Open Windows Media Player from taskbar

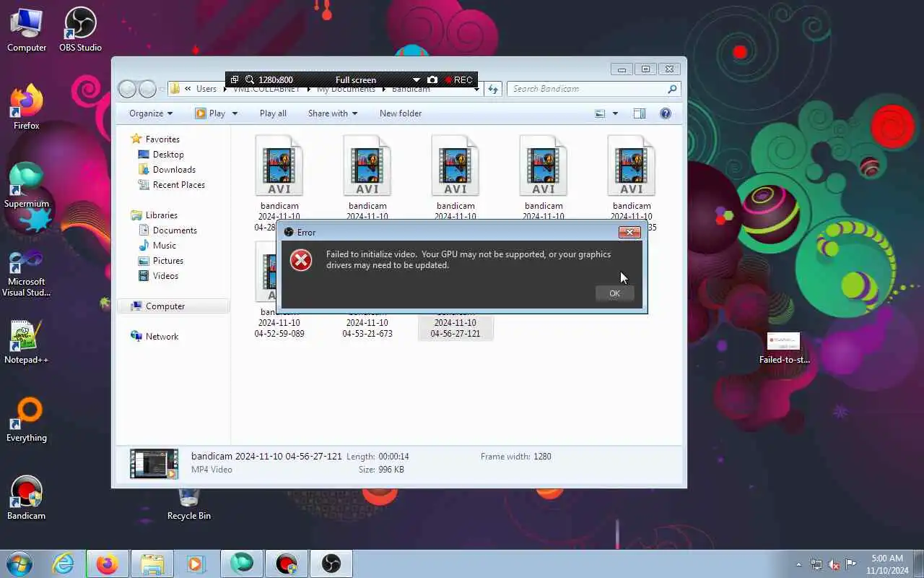196,564
